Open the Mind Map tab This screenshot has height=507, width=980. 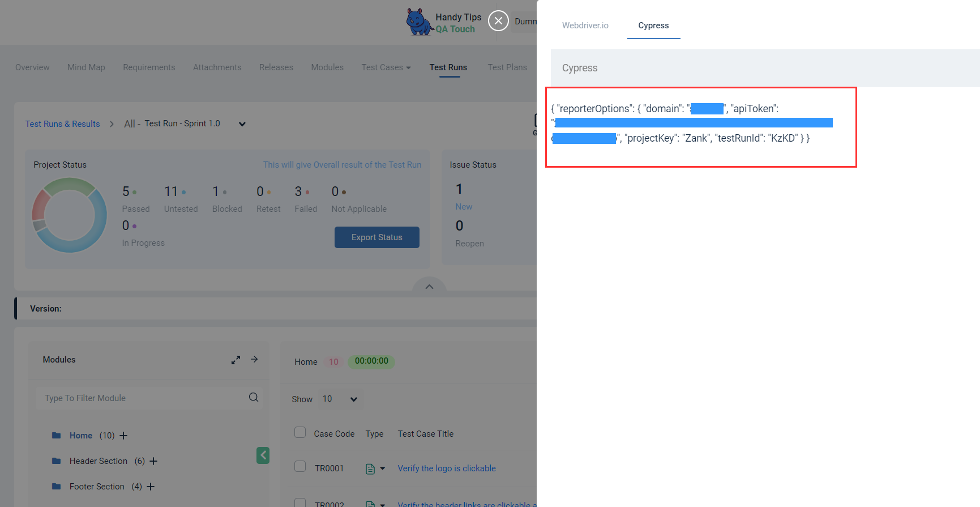(x=86, y=67)
